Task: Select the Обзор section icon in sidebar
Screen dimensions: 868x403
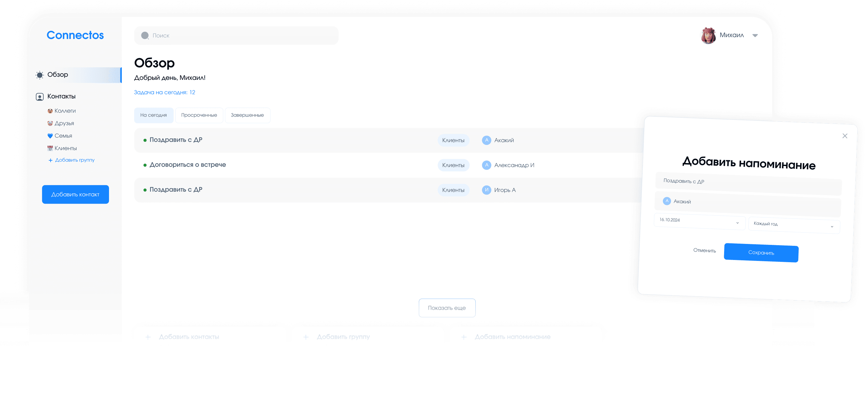Action: coord(40,75)
